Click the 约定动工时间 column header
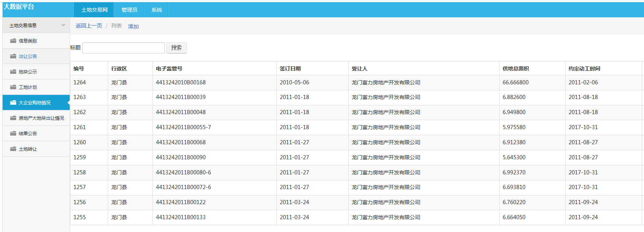 [584, 69]
